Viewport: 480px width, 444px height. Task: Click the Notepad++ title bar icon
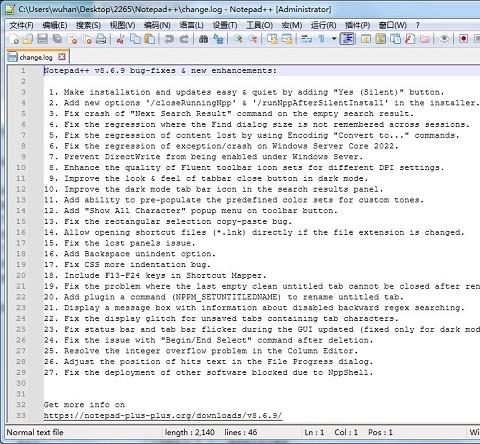(x=10, y=9)
